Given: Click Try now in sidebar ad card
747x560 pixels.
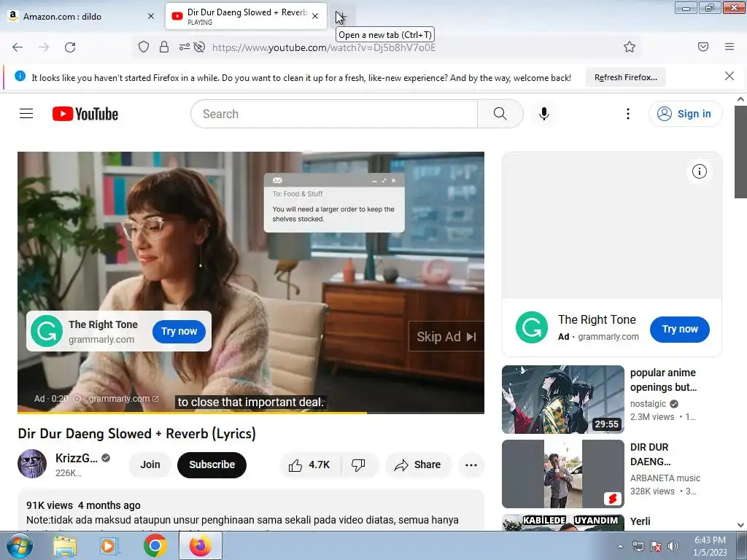Looking at the screenshot, I should click(x=679, y=329).
